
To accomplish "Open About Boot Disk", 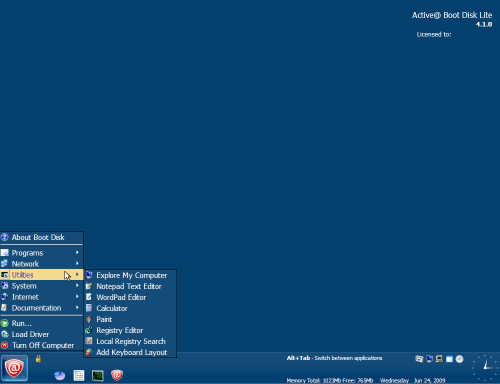I will point(42,237).
